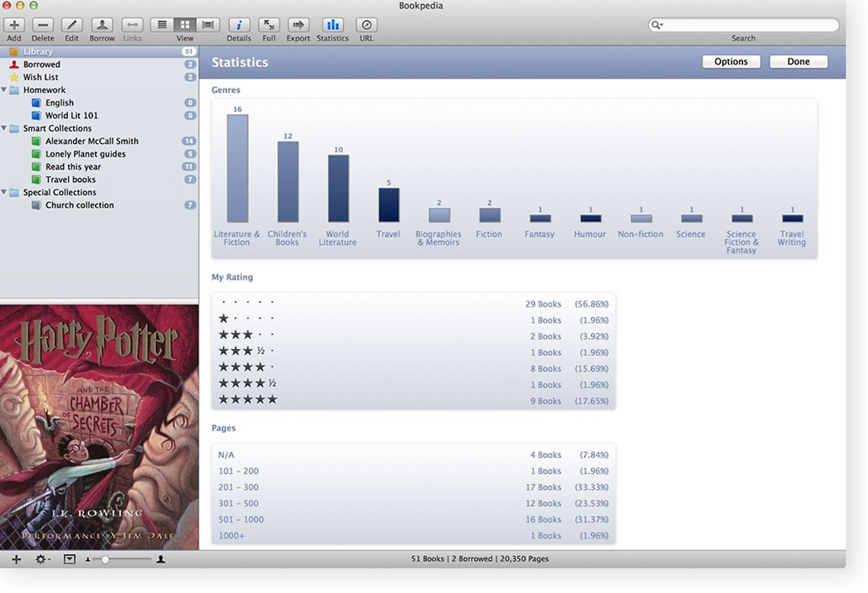Screen dimensions: 868x593
Task: Toggle the info pane button in bottom bar
Action: pos(69,559)
